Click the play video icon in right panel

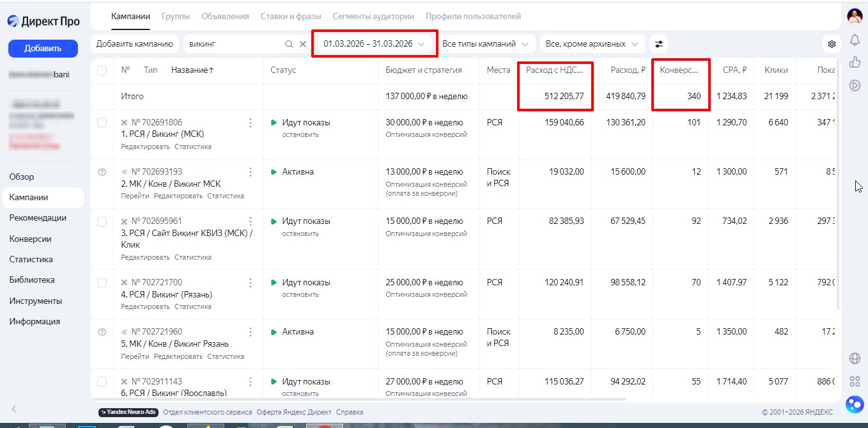855,85
